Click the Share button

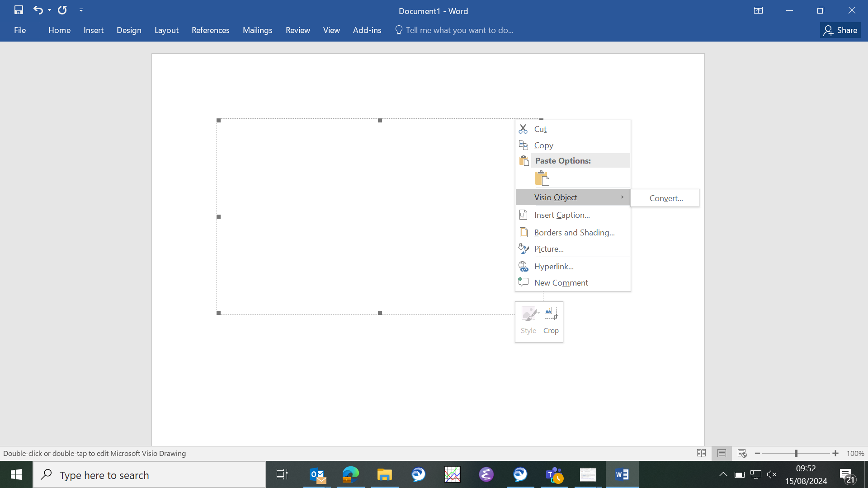tap(840, 30)
